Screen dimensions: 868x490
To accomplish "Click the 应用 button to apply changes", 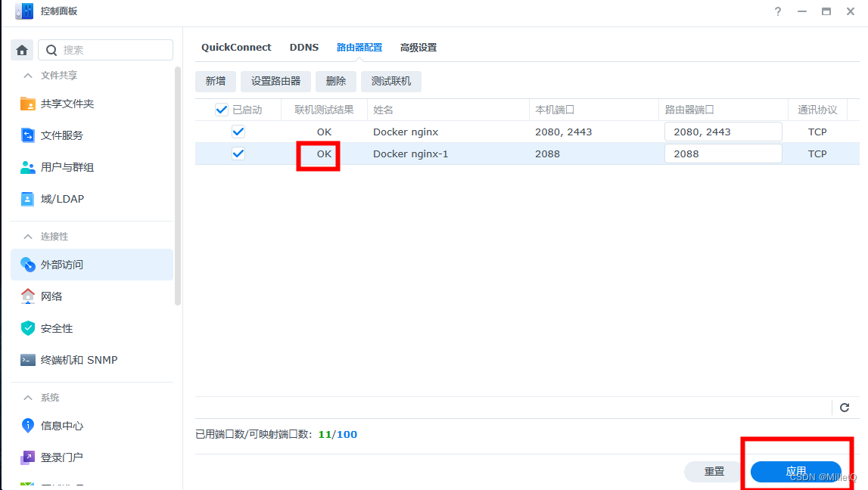I will 796,470.
